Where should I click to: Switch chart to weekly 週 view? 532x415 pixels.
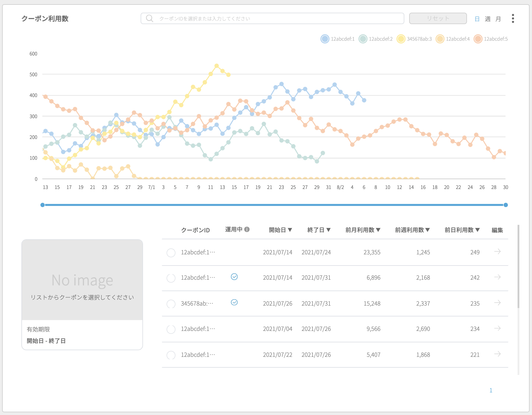click(488, 19)
